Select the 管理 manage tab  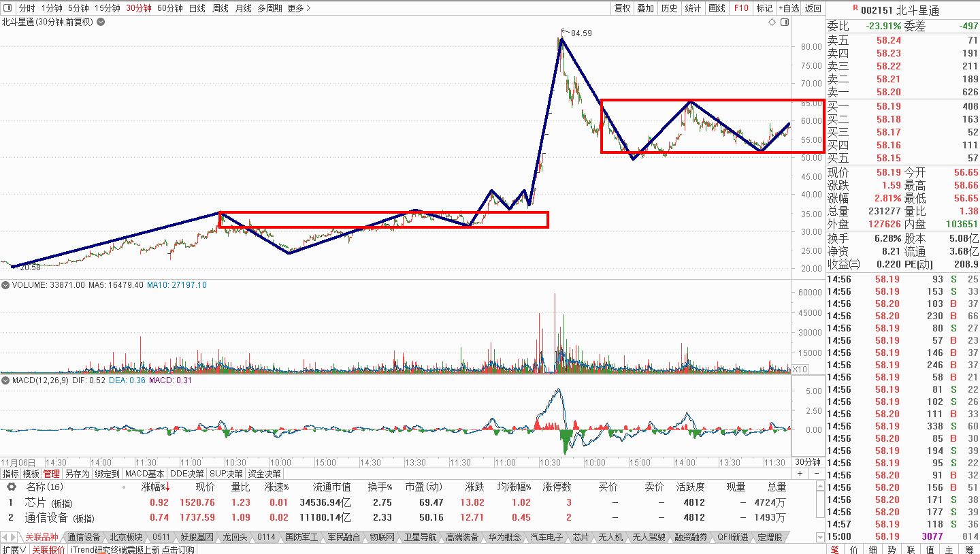tap(52, 474)
